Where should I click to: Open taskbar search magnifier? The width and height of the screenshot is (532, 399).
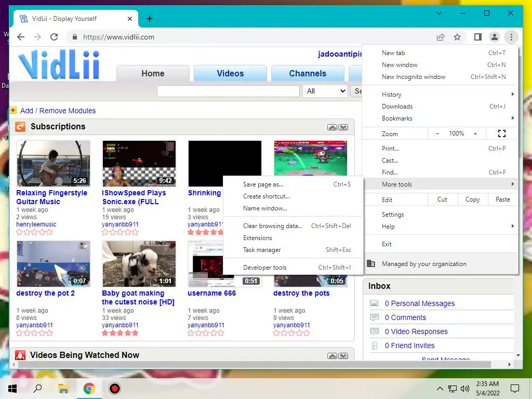pyautogui.click(x=37, y=389)
